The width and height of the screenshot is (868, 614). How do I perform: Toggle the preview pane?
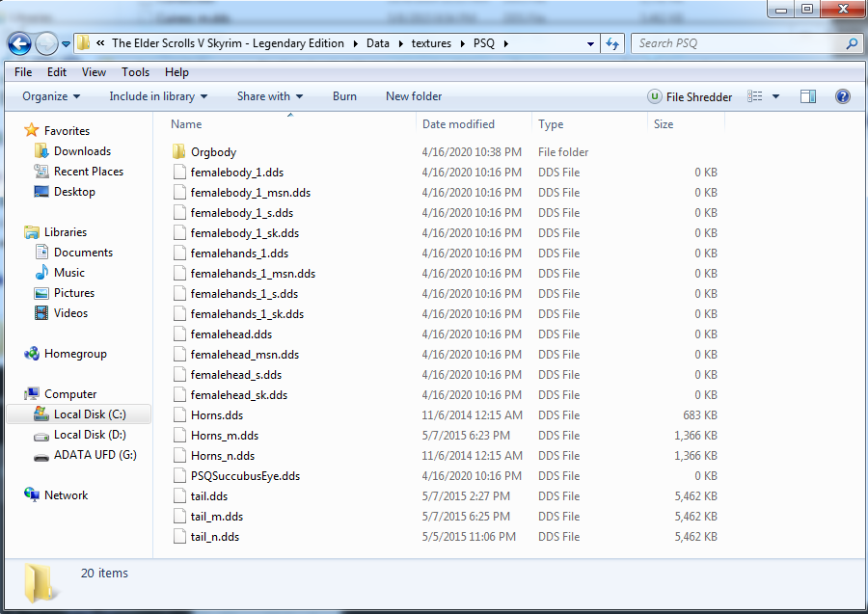pos(807,96)
